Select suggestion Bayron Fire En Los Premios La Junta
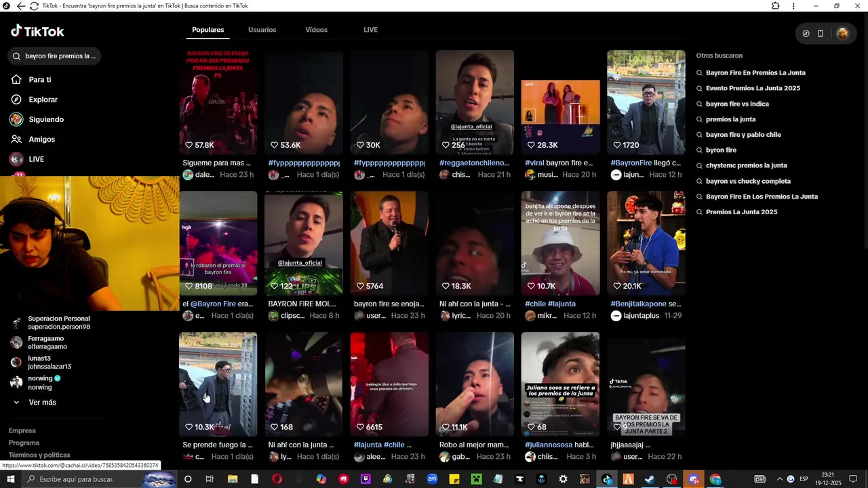The width and height of the screenshot is (868, 488). (762, 197)
